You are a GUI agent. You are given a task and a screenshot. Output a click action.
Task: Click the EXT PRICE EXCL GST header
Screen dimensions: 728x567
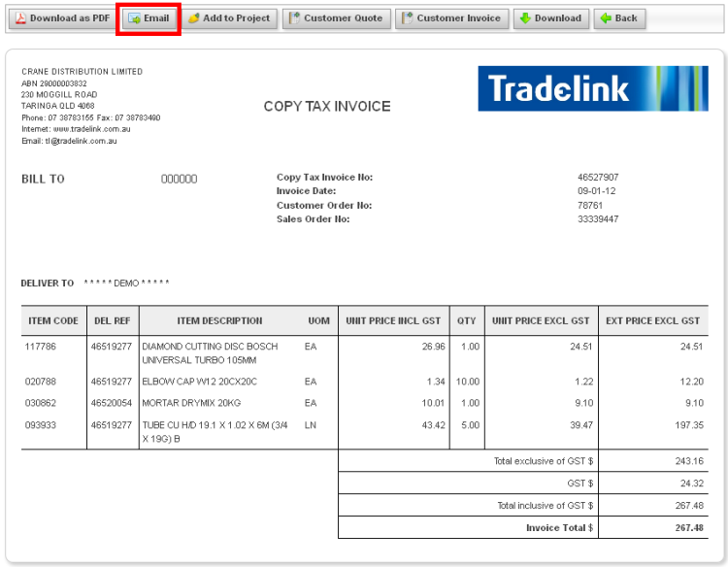click(653, 321)
